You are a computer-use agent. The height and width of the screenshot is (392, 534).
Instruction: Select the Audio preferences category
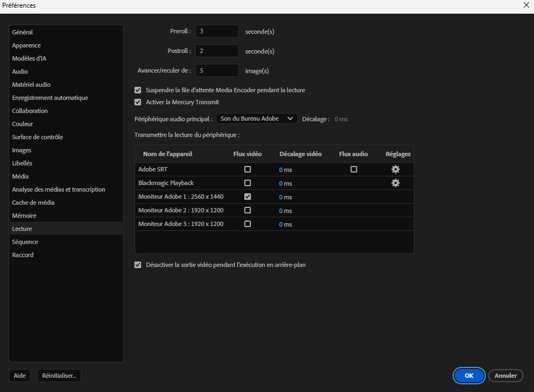[20, 72]
